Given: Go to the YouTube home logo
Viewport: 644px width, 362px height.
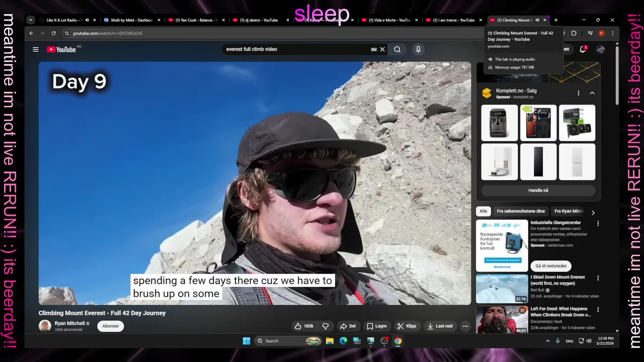Looking at the screenshot, I should [x=61, y=49].
